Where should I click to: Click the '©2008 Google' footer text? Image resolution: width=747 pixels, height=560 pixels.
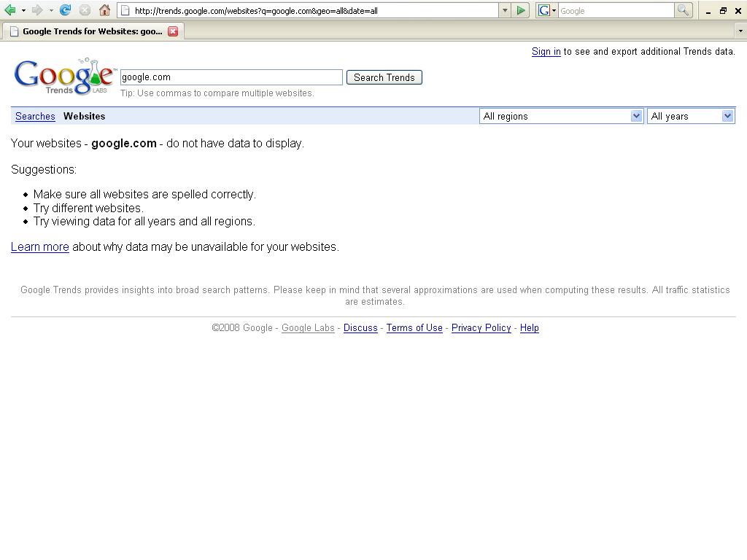pyautogui.click(x=242, y=327)
